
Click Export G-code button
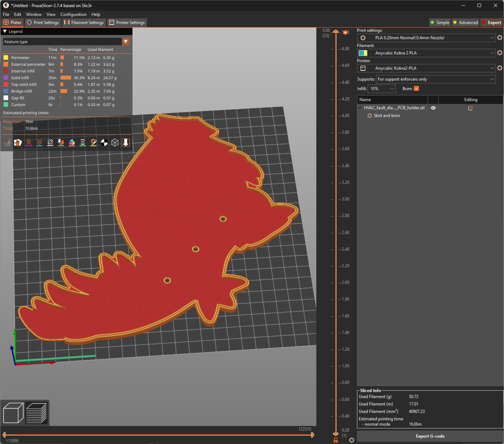pos(430,436)
